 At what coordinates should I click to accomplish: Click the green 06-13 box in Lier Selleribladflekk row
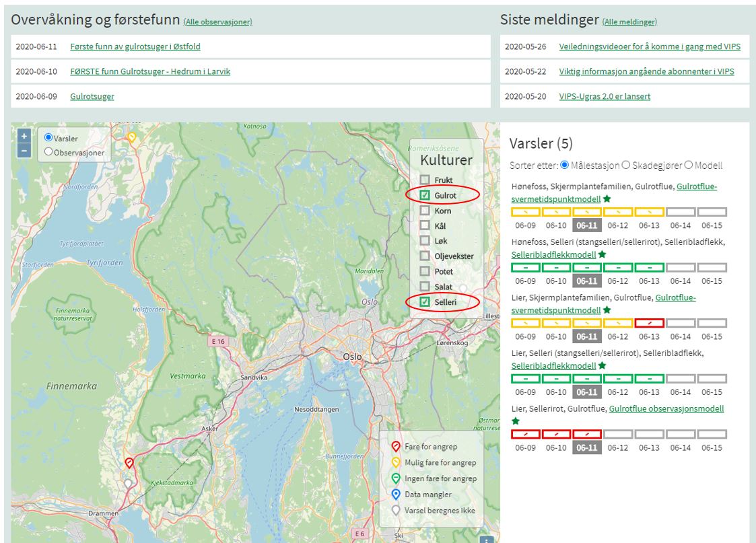point(650,379)
